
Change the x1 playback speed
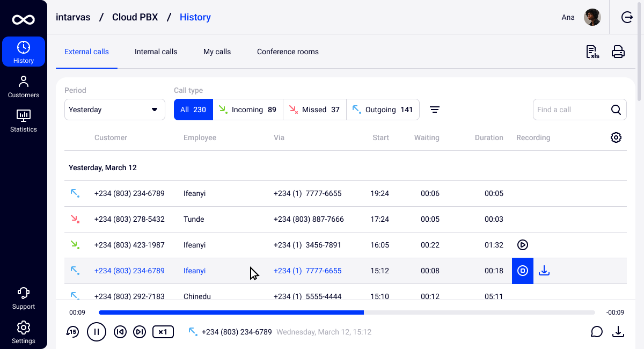pyautogui.click(x=163, y=332)
